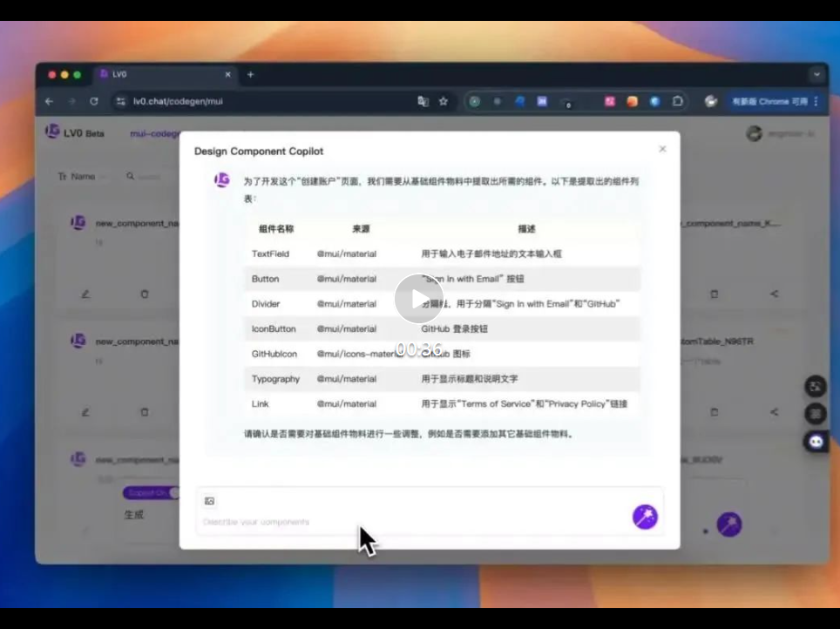Click the '组件名称' column header
Viewport: 840px width, 629px height.
coord(276,229)
